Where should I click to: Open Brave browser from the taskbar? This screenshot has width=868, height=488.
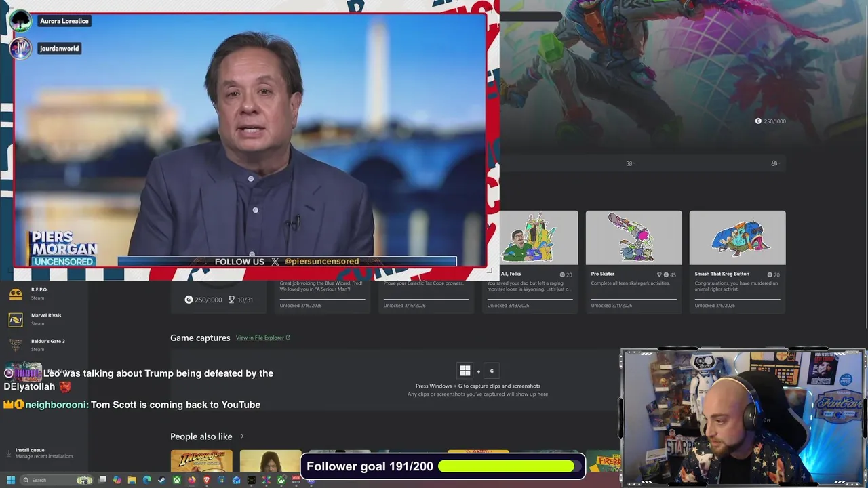pyautogui.click(x=207, y=480)
